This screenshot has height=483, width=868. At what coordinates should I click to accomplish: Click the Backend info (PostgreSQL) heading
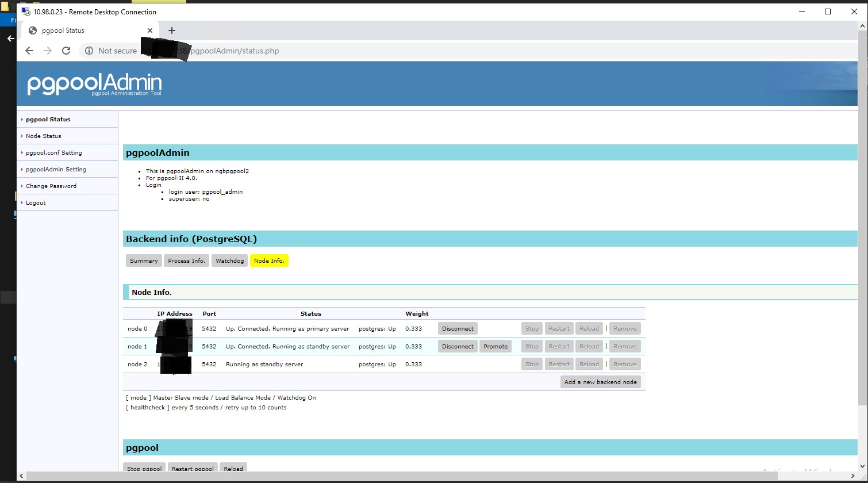tap(191, 239)
